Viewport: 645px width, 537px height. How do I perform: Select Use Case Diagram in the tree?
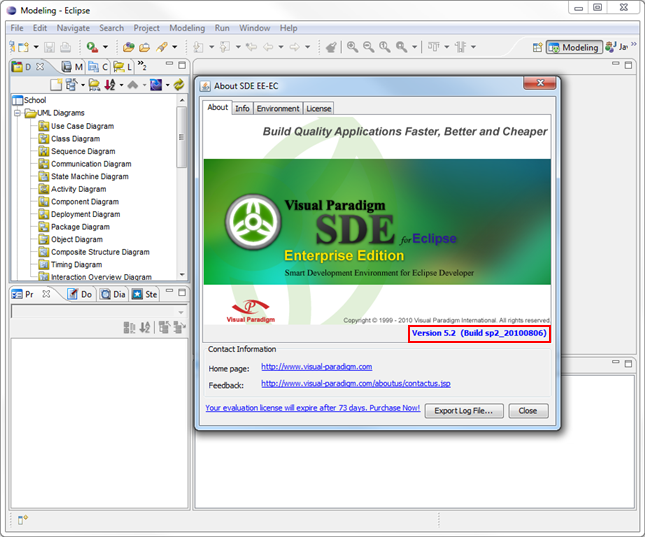click(82, 126)
